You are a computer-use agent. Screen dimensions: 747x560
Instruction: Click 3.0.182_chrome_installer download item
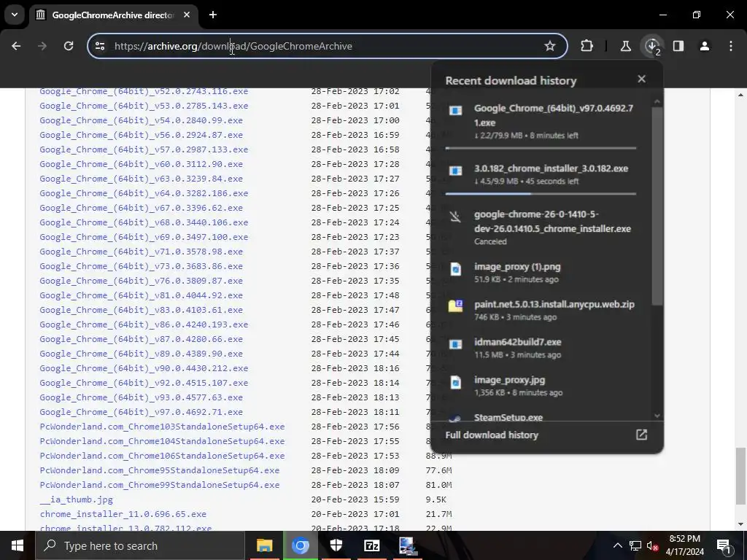click(541, 174)
